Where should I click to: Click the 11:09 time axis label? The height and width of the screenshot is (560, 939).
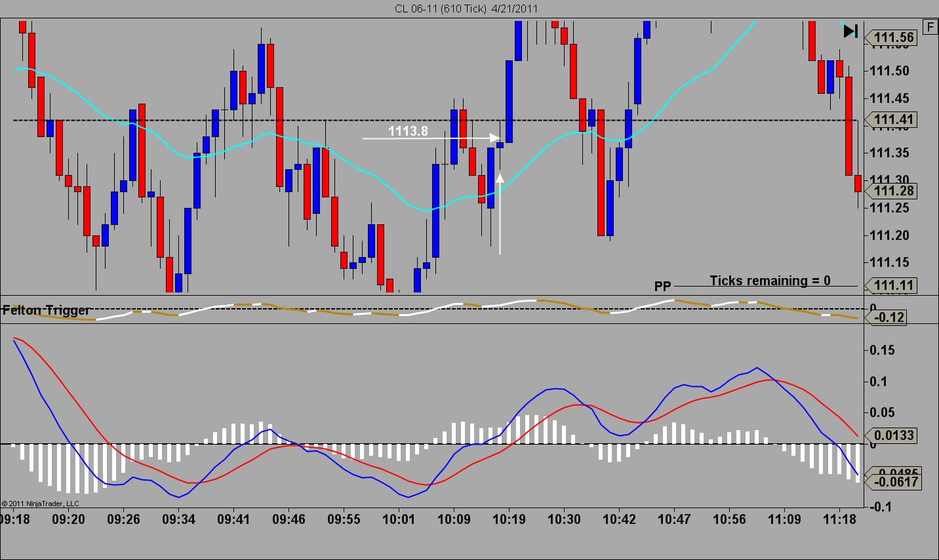tap(784, 519)
